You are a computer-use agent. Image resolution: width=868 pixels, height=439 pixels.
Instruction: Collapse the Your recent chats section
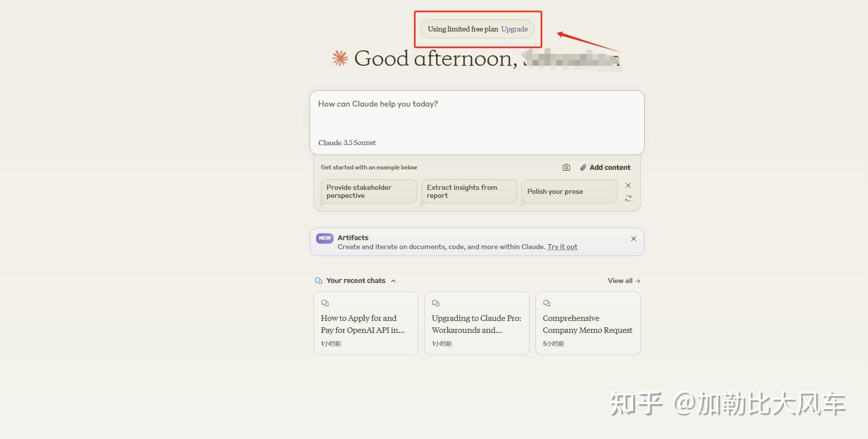pos(393,281)
